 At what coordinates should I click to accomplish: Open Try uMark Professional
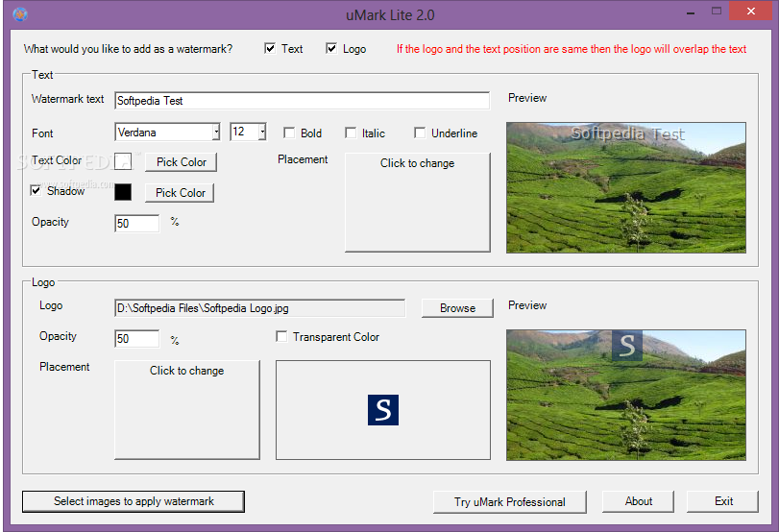(510, 501)
